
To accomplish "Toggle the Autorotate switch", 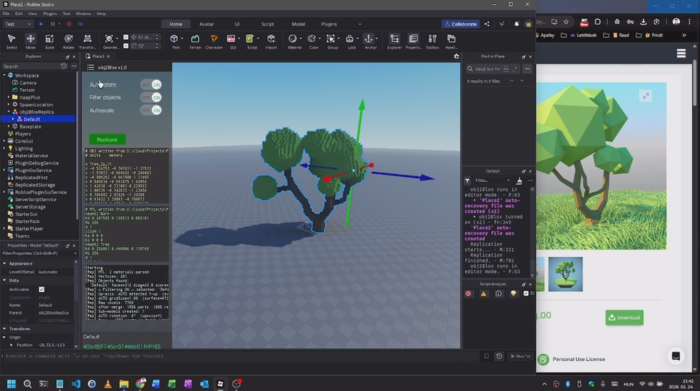I will click(x=151, y=85).
